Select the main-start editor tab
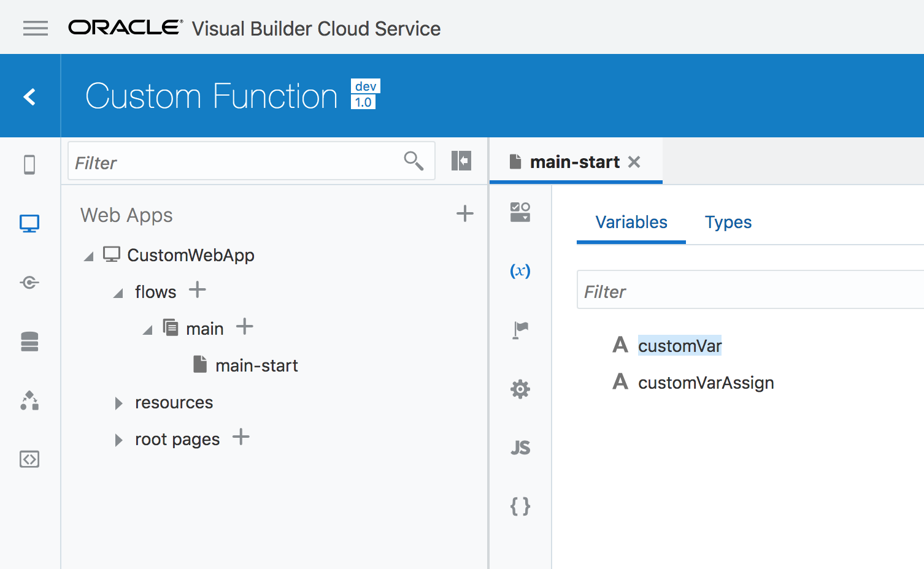This screenshot has width=924, height=569. pos(575,161)
